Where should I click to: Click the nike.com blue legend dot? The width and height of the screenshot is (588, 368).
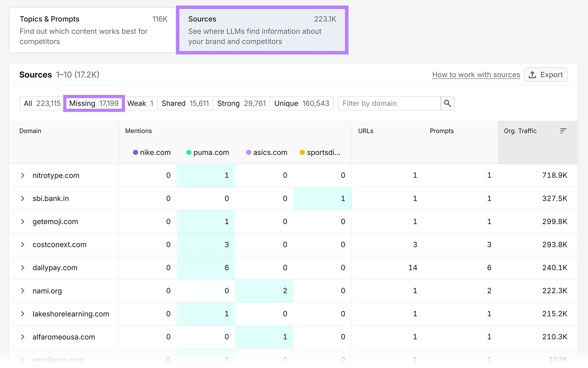[x=136, y=152]
